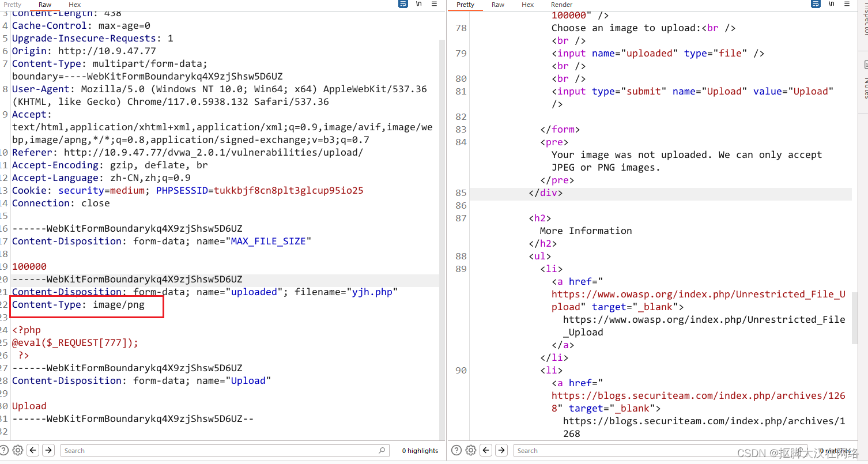Open response Hex tab
Viewport: 868px width, 464px height.
pyautogui.click(x=528, y=5)
